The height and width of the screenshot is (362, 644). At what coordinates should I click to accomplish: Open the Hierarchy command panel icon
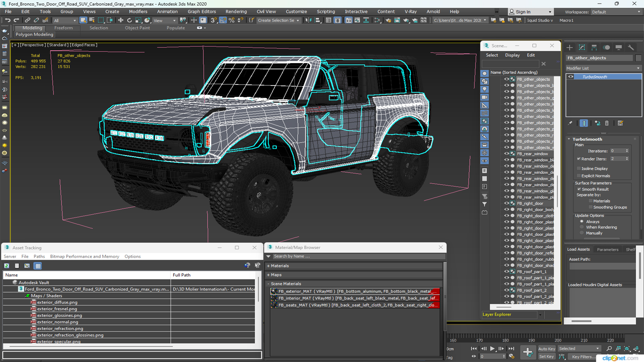tap(594, 47)
